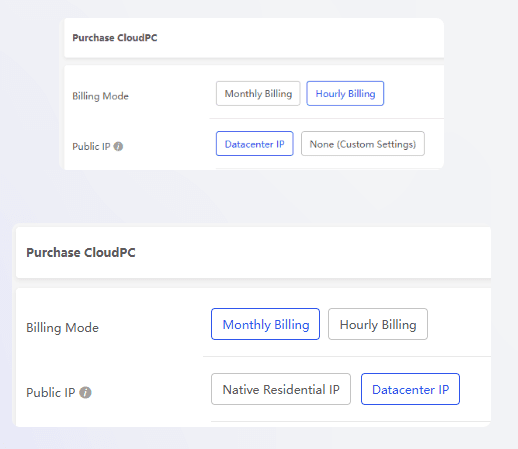The width and height of the screenshot is (518, 449).
Task: Click the Purchase CloudPC heading in upper panel
Action: pos(115,38)
